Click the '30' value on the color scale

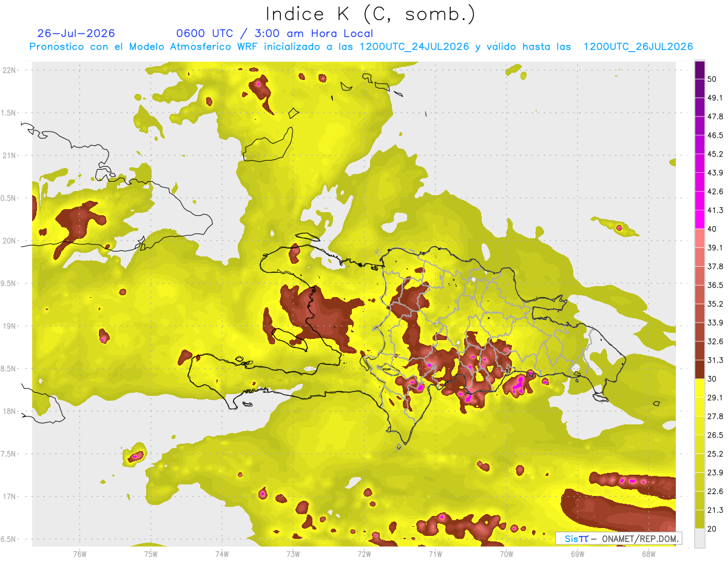click(x=712, y=380)
